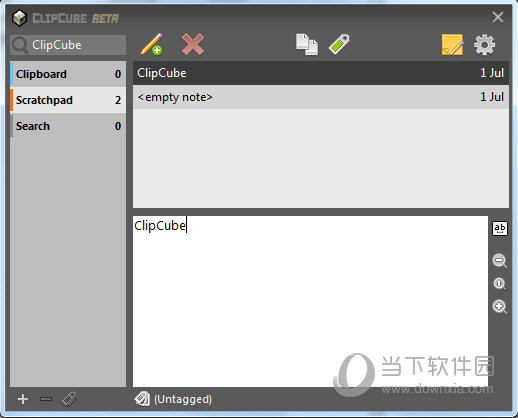Click the search magnifier icon
The height and width of the screenshot is (418, 518).
point(20,45)
